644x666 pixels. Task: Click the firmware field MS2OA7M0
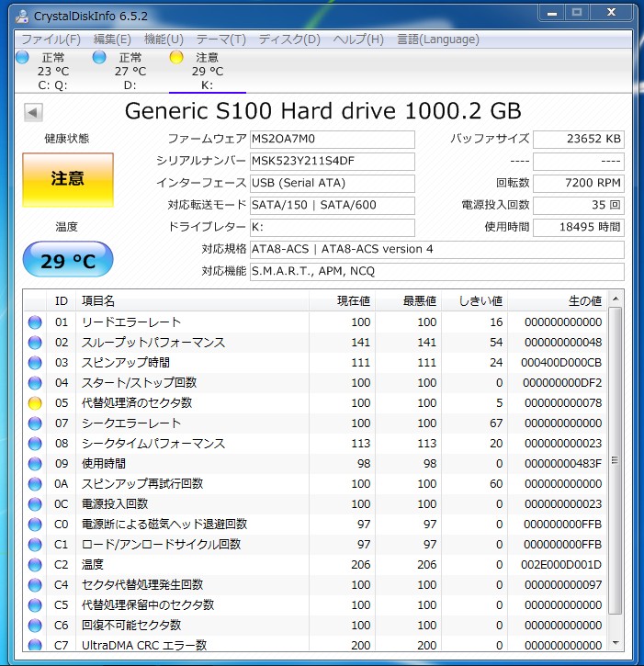[333, 140]
